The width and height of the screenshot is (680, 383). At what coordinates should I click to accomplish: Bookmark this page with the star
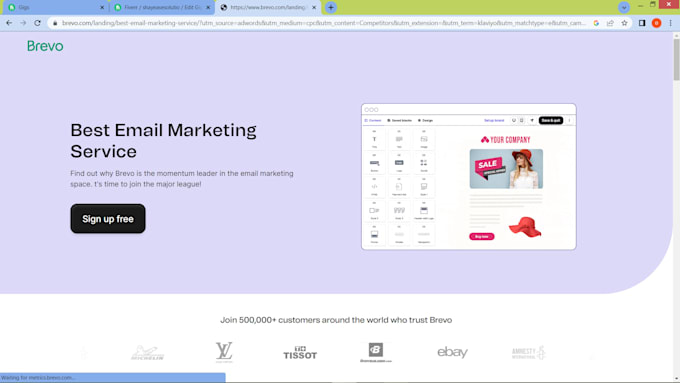pyautogui.click(x=624, y=23)
